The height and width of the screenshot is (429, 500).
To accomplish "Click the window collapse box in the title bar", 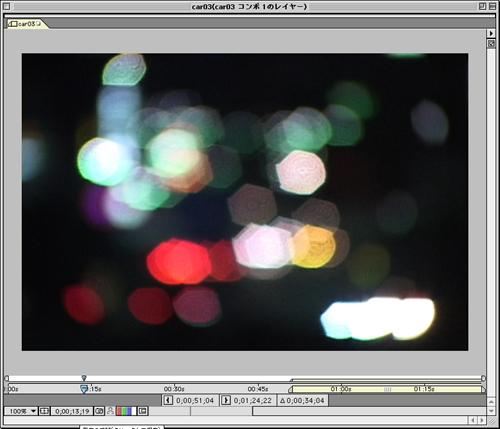I will [x=492, y=6].
